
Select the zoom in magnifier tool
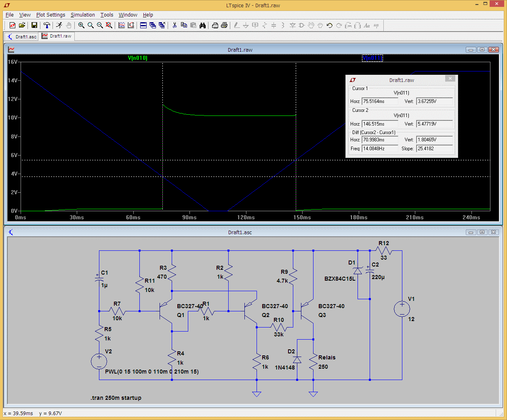tap(81, 25)
